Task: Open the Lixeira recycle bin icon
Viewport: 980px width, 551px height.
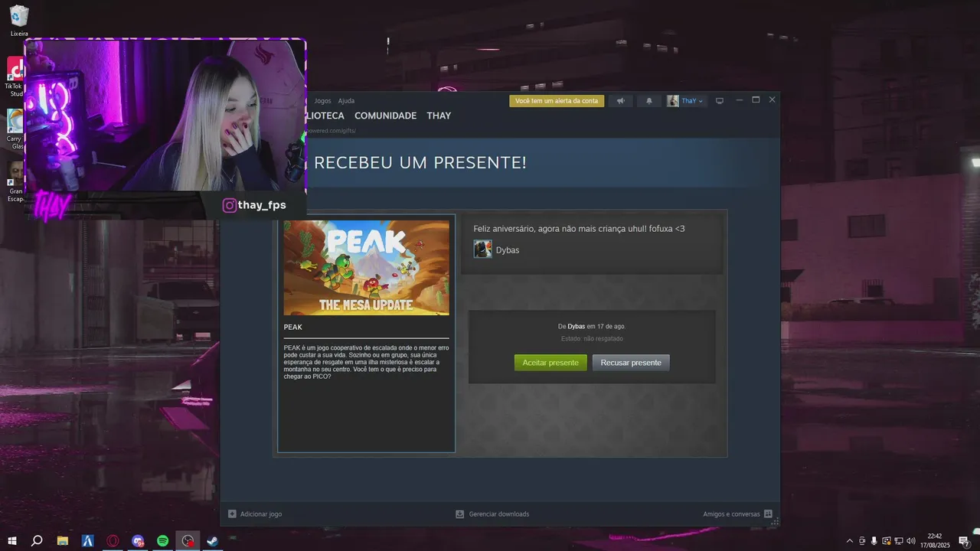Action: click(20, 21)
